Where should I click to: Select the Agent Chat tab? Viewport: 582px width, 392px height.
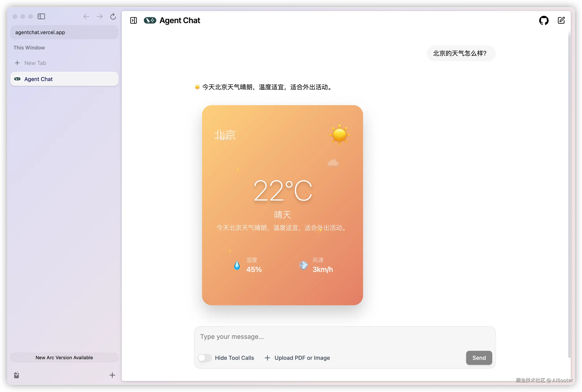point(64,79)
